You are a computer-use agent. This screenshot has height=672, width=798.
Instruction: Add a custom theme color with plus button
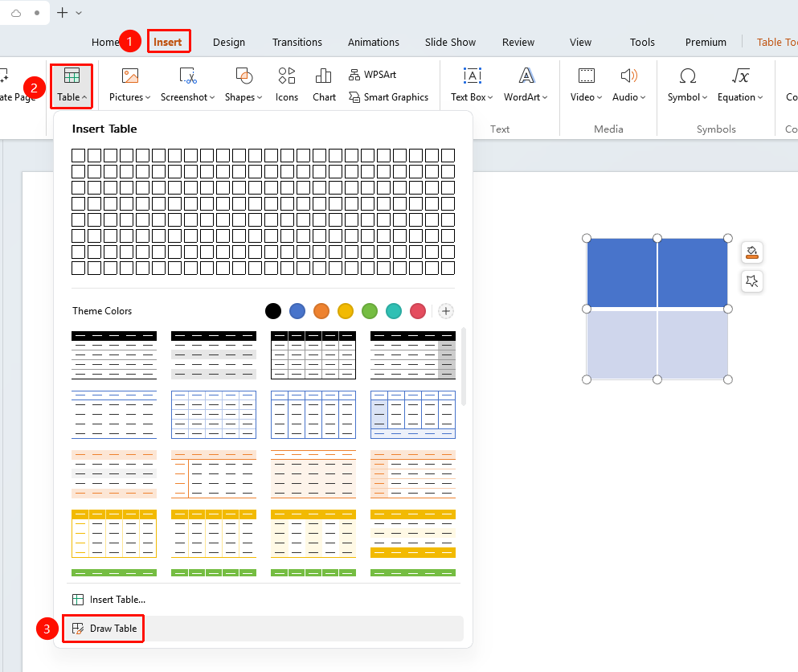click(446, 311)
